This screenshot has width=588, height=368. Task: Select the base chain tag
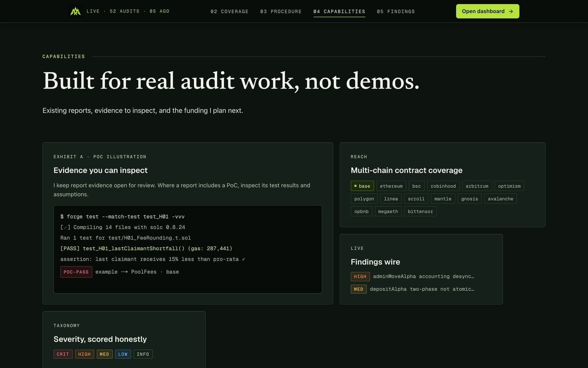pyautogui.click(x=362, y=186)
